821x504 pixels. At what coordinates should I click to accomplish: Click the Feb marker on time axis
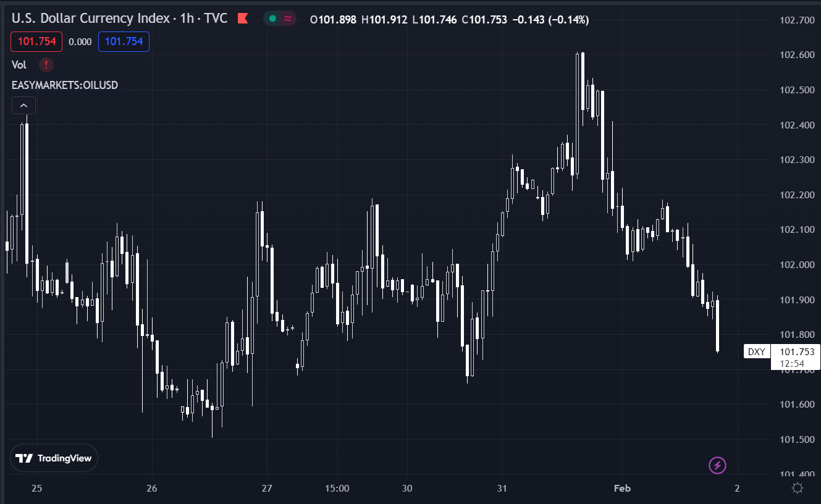(622, 488)
